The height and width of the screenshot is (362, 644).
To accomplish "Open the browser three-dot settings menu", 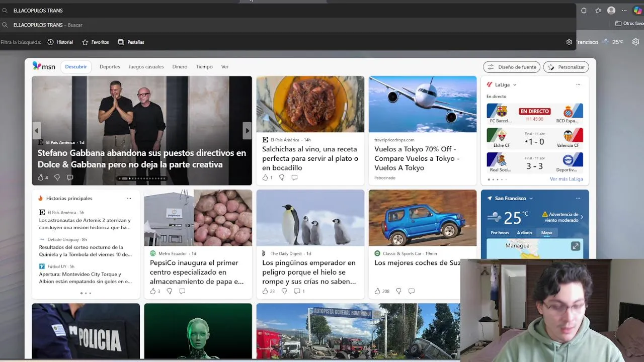I will [624, 11].
